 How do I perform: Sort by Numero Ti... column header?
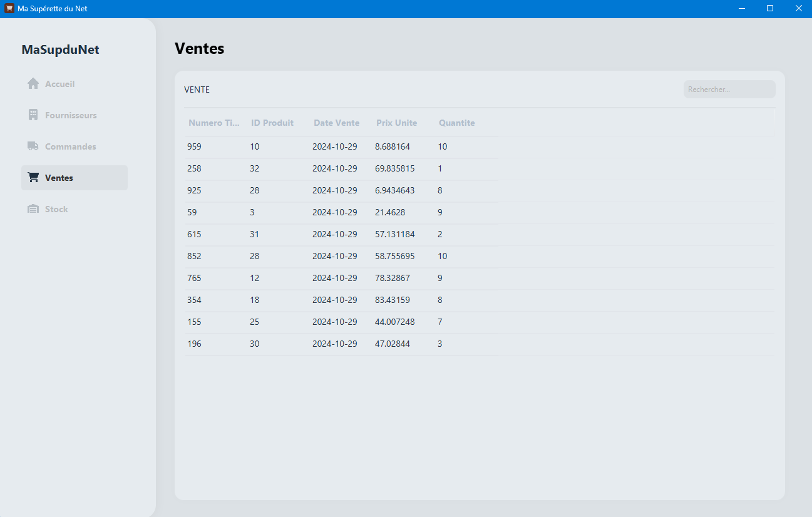pyautogui.click(x=214, y=123)
